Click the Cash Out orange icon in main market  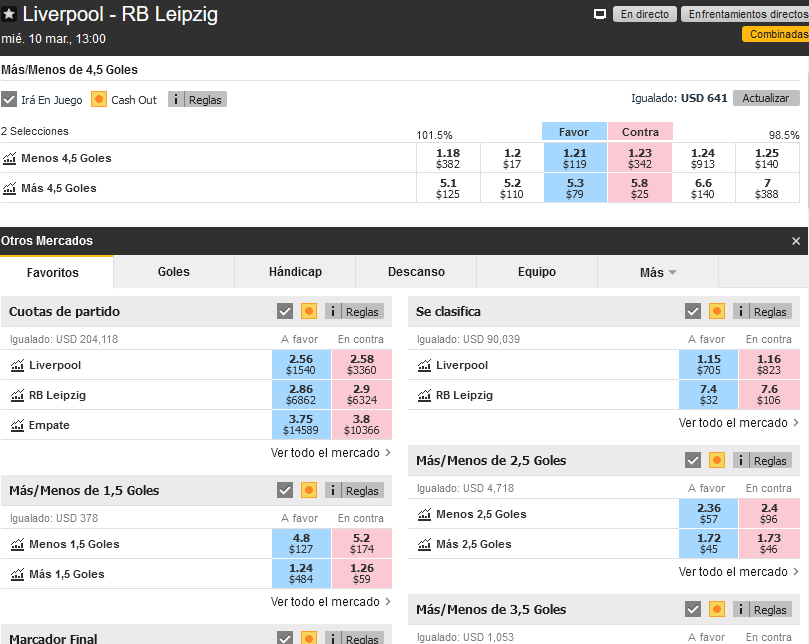[99, 99]
